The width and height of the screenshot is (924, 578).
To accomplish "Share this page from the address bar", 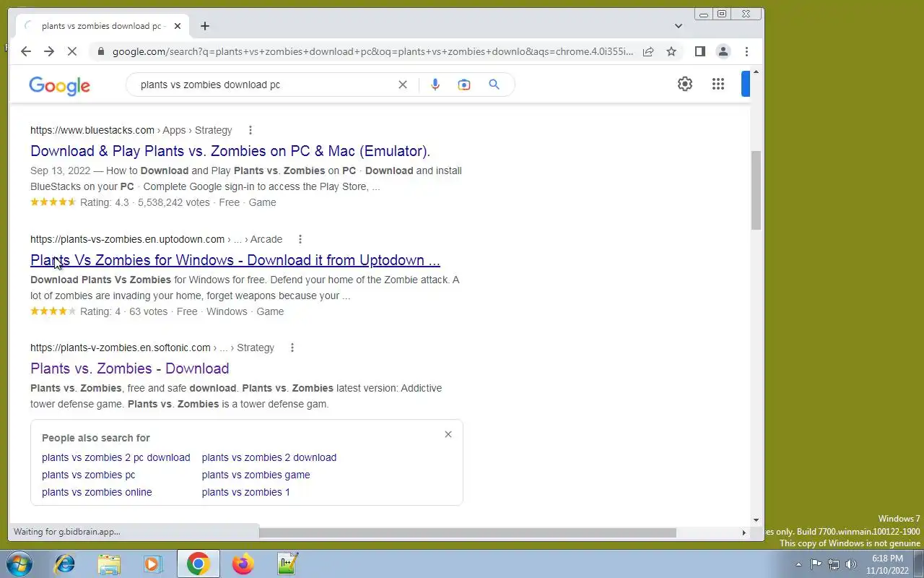I will tap(648, 51).
